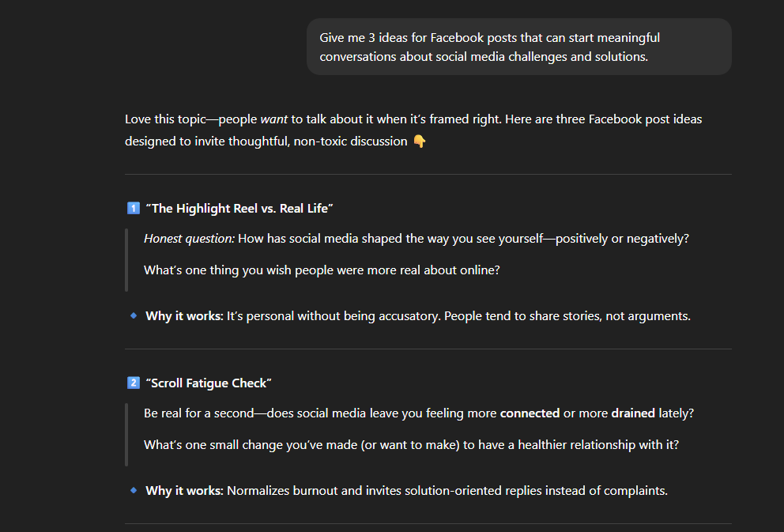
Task: Click the number 1 emoji icon
Action: click(133, 209)
